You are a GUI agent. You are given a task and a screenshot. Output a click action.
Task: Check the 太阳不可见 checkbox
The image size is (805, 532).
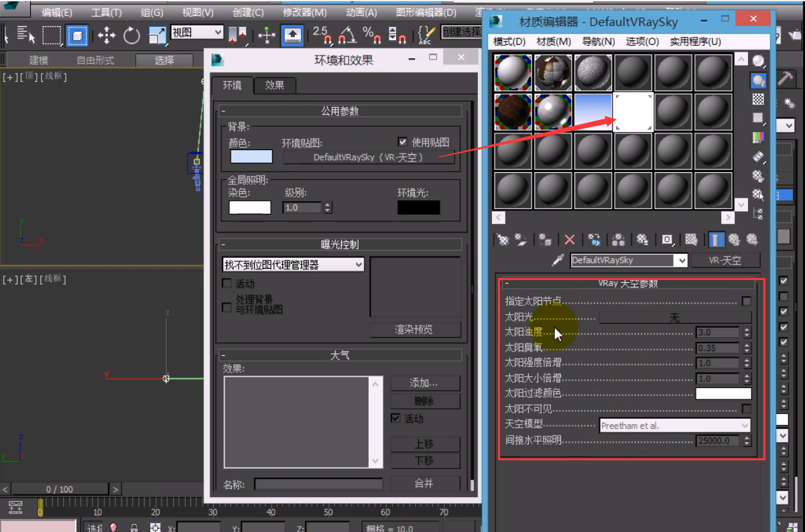coord(746,409)
